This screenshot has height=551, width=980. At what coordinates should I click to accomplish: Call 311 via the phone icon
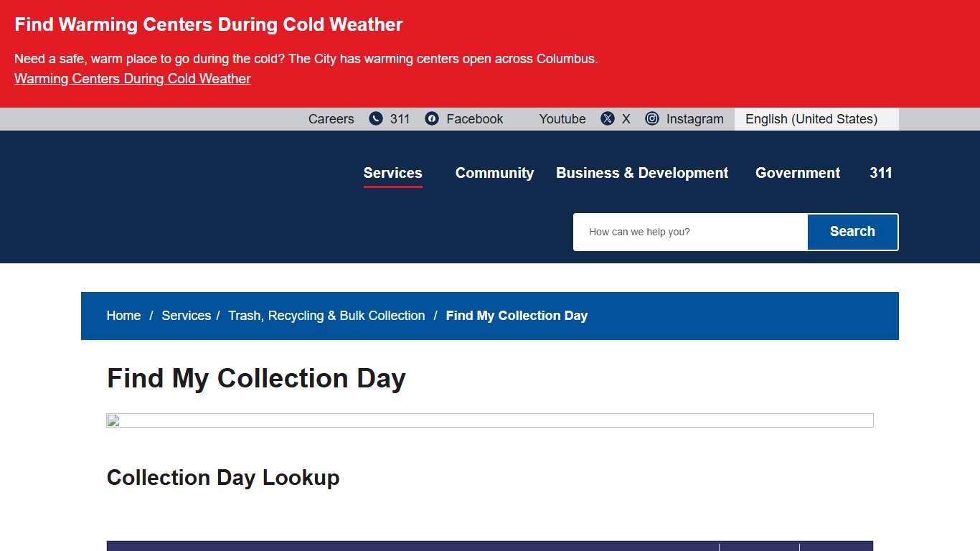pos(374,118)
